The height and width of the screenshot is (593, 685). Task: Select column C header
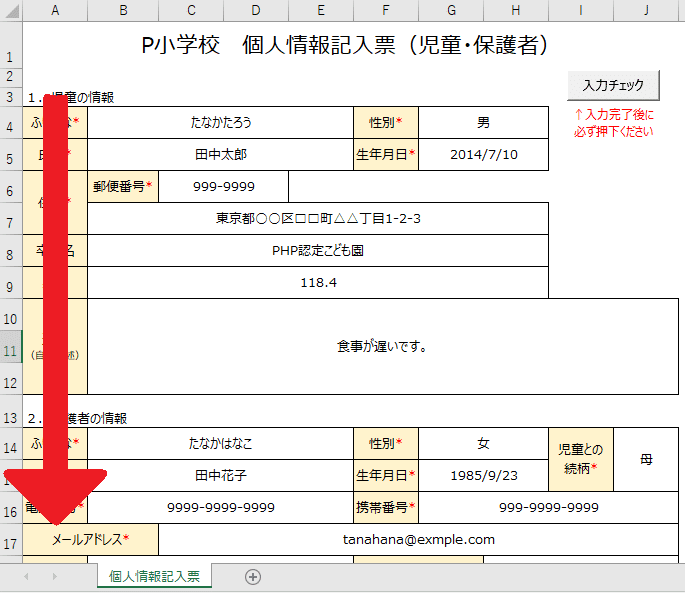coord(191,10)
